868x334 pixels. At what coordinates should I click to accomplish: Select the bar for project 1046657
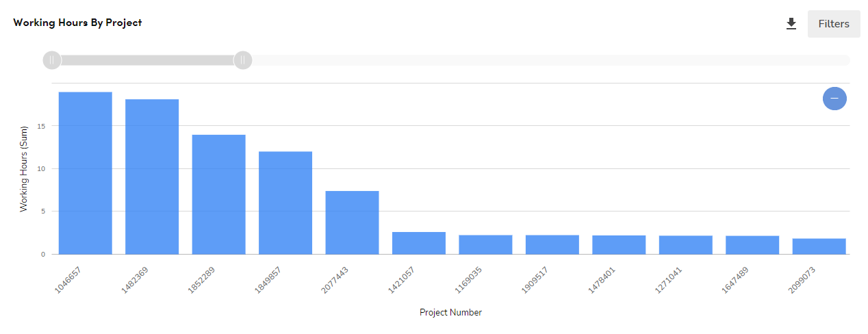[86, 173]
